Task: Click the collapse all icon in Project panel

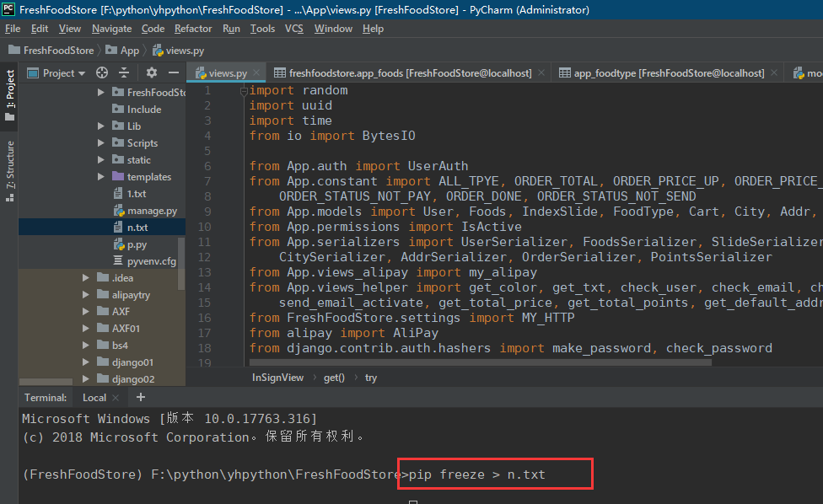Action: pyautogui.click(x=124, y=72)
